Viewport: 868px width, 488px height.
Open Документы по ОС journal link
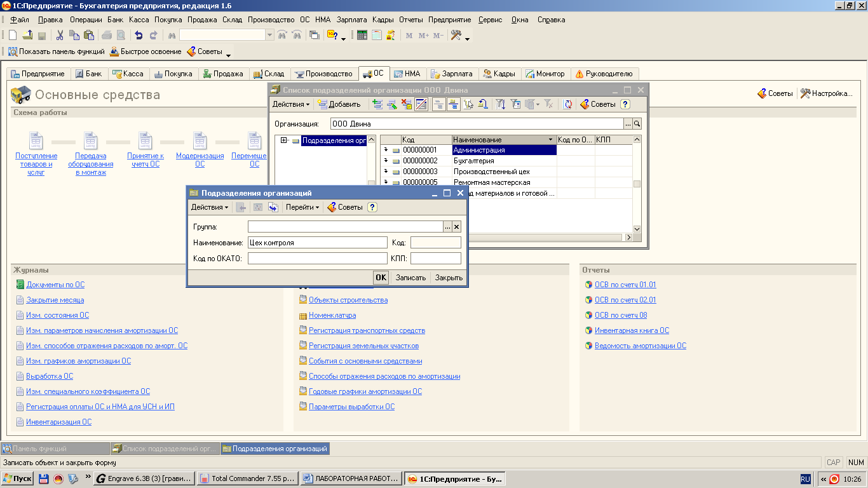pyautogui.click(x=55, y=285)
